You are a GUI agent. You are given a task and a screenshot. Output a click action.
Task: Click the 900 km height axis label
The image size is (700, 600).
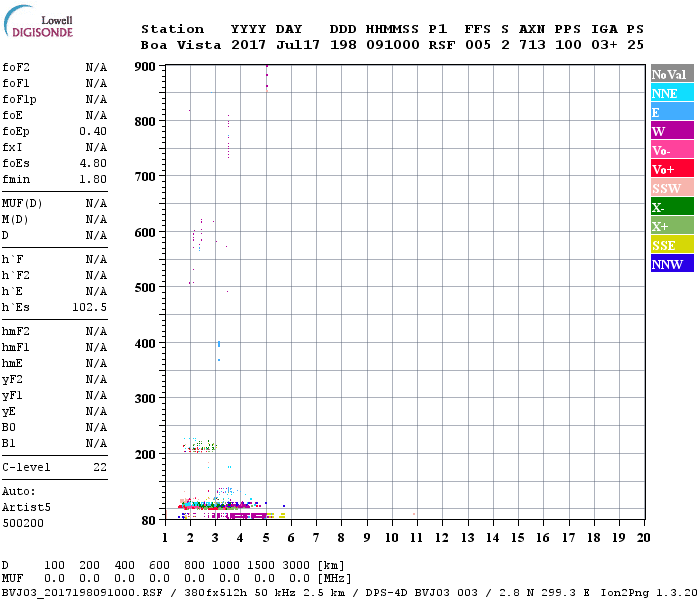pyautogui.click(x=146, y=67)
